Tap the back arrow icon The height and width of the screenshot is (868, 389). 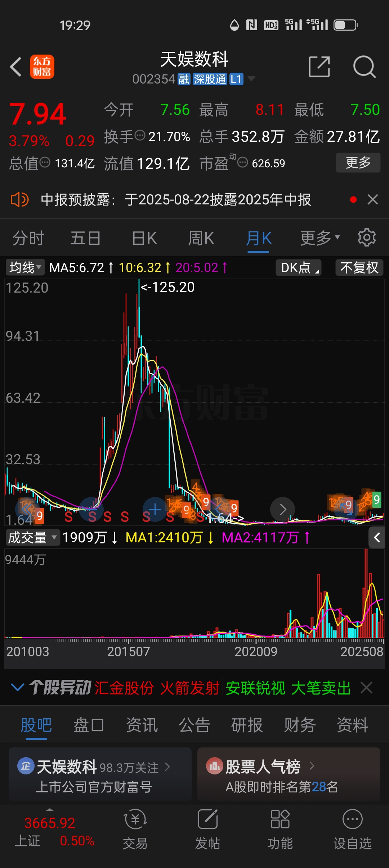click(x=16, y=67)
